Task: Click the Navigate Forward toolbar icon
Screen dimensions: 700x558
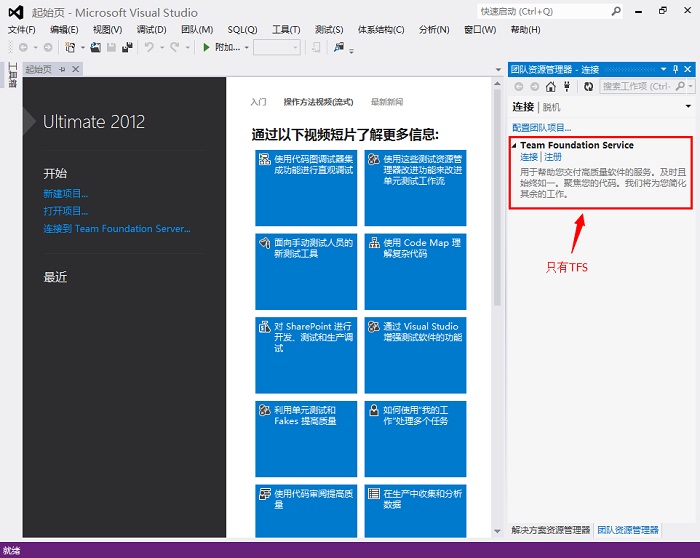Action: coord(48,47)
